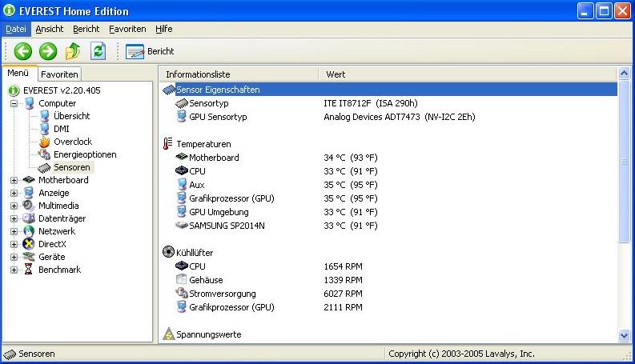635x364 pixels.
Task: Collapse the Computer tree node
Action: [14, 103]
